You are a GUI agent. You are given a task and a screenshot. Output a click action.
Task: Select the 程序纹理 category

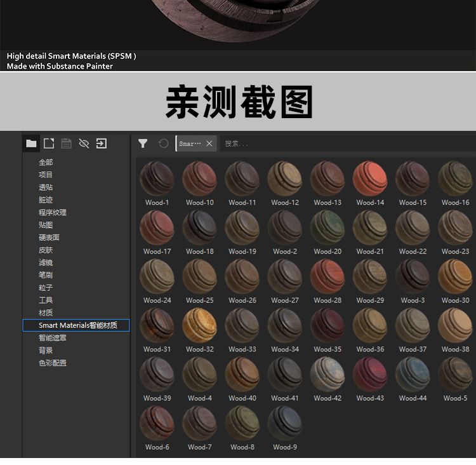click(x=53, y=212)
